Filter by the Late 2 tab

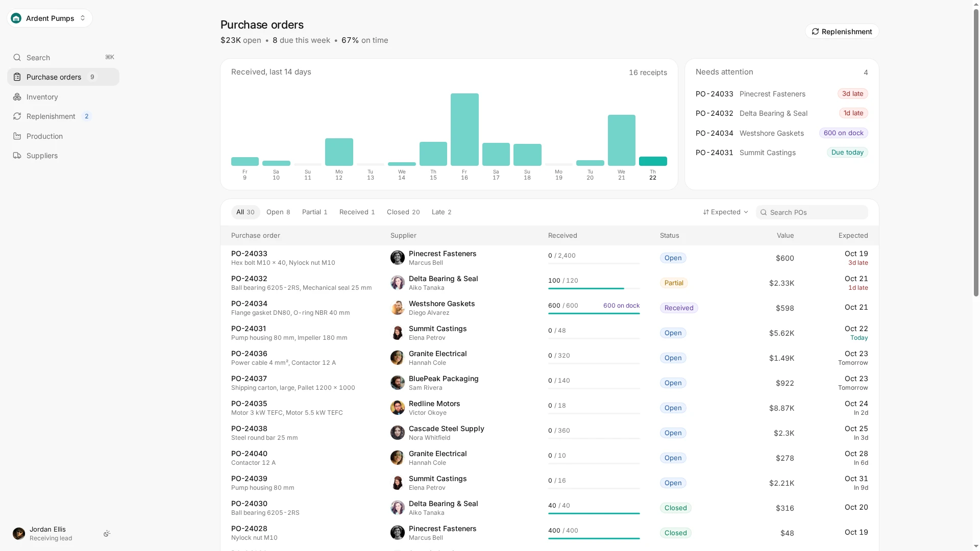click(x=442, y=212)
